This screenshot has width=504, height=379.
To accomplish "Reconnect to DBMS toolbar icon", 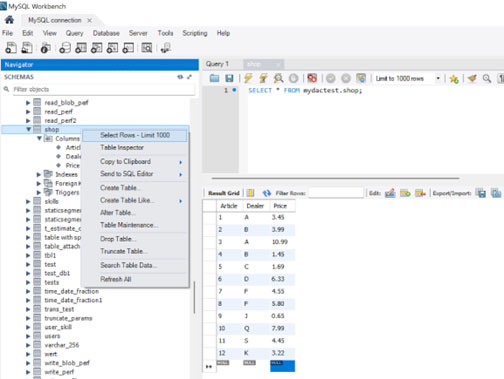I will click(166, 48).
